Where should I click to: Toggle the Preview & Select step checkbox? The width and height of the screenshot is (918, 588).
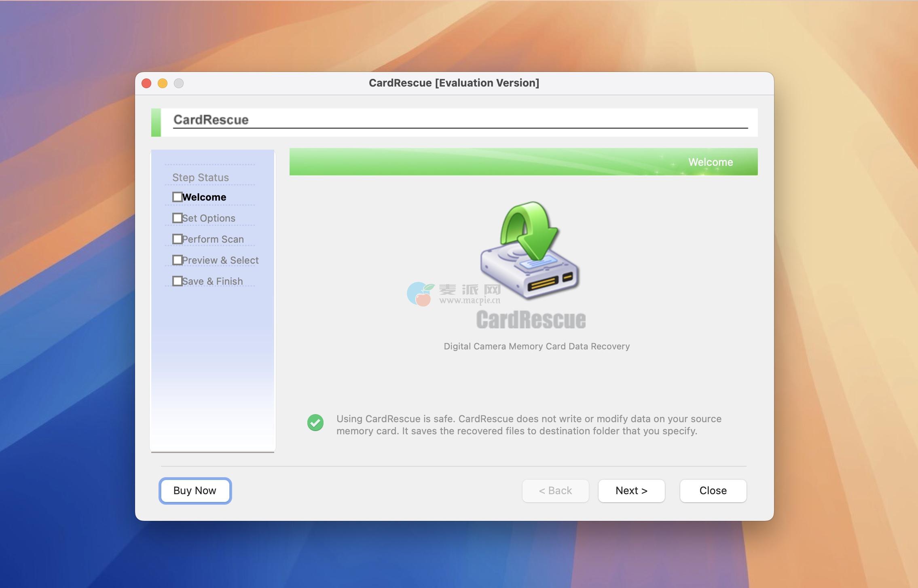[177, 260]
